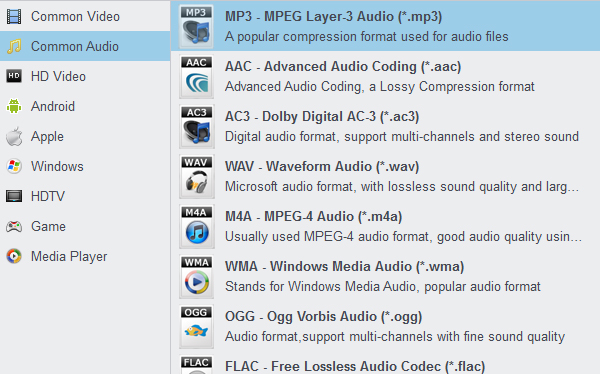Click the Common Video film strip icon

pos(14,16)
